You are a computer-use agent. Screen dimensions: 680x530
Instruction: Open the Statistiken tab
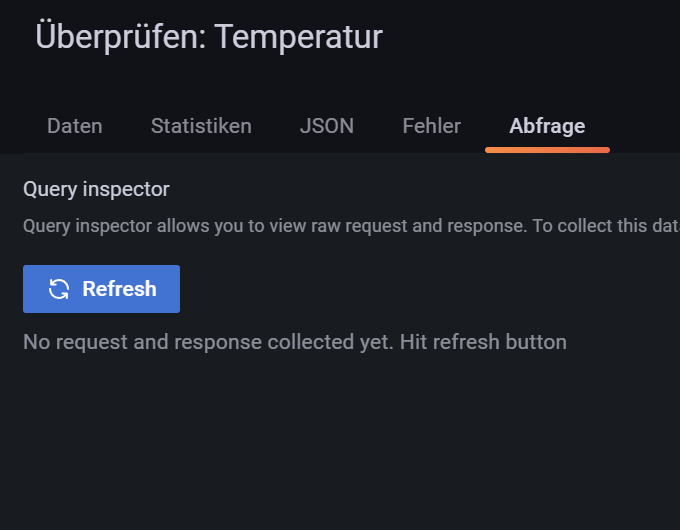coord(201,126)
